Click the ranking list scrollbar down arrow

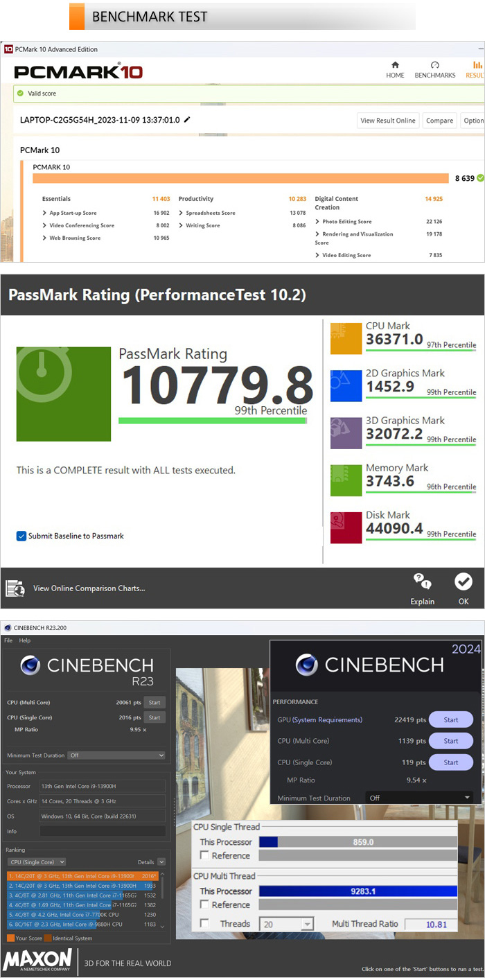(163, 927)
